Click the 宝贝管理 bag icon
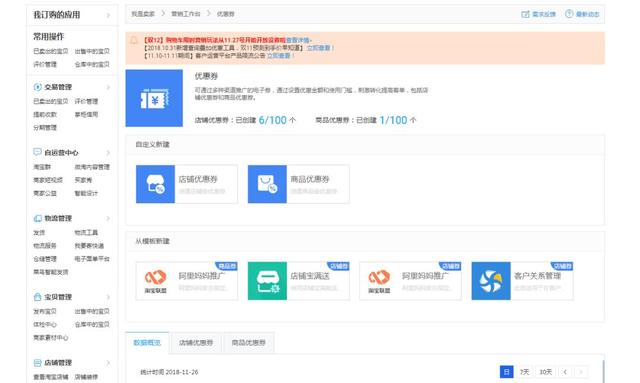Viewport: 640px width, 383px height. (38, 297)
